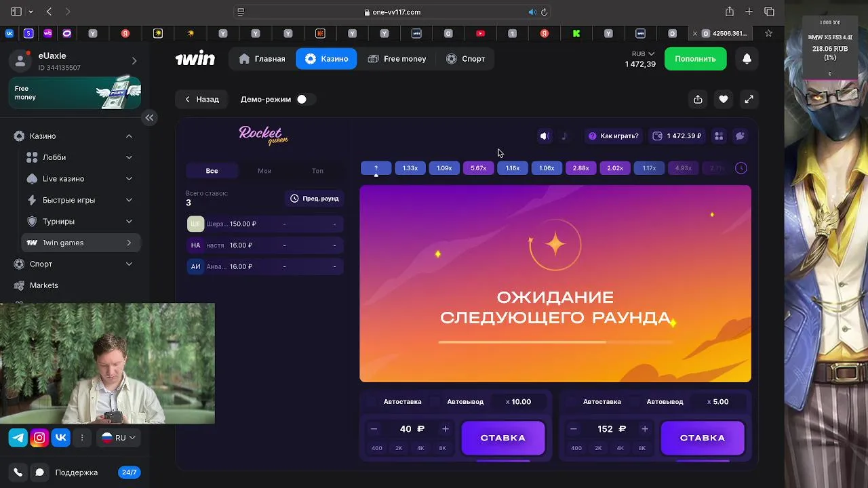The height and width of the screenshot is (488, 868).
Task: Open the game grid menu icon
Action: coord(719,136)
